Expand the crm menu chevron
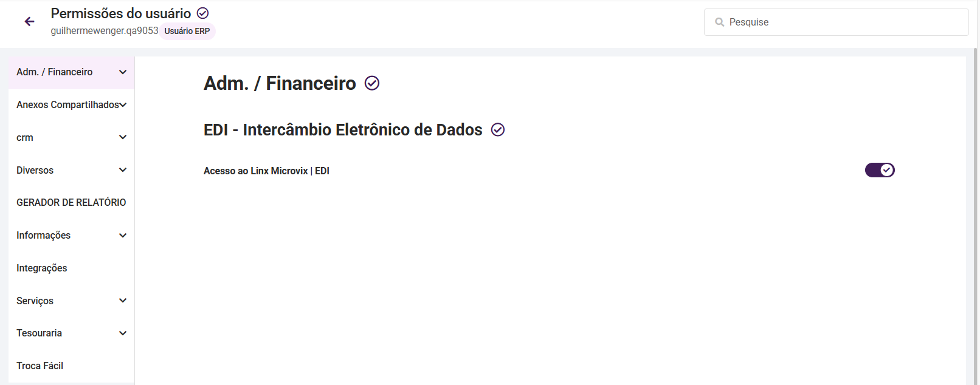 click(x=123, y=137)
